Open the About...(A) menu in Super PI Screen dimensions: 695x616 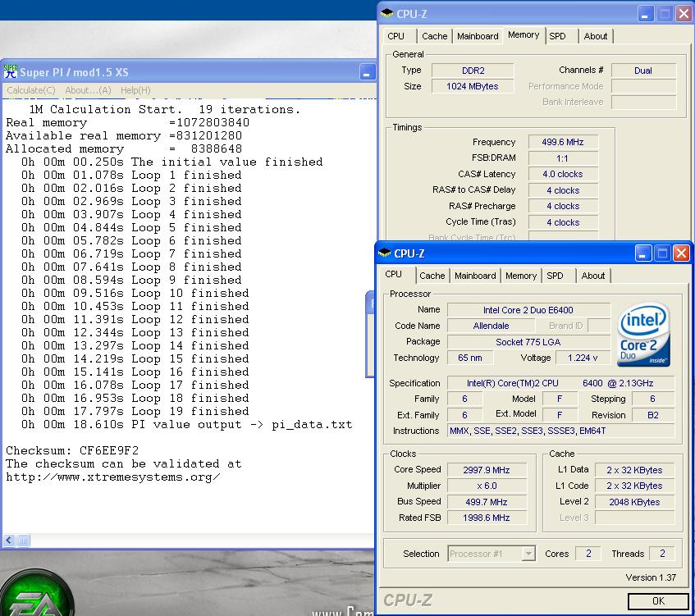pyautogui.click(x=88, y=90)
